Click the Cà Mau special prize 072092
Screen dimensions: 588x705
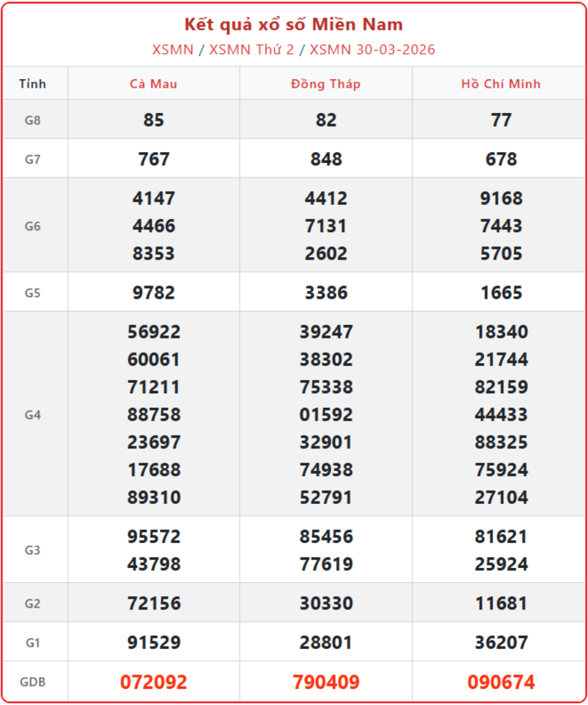pyautogui.click(x=153, y=682)
